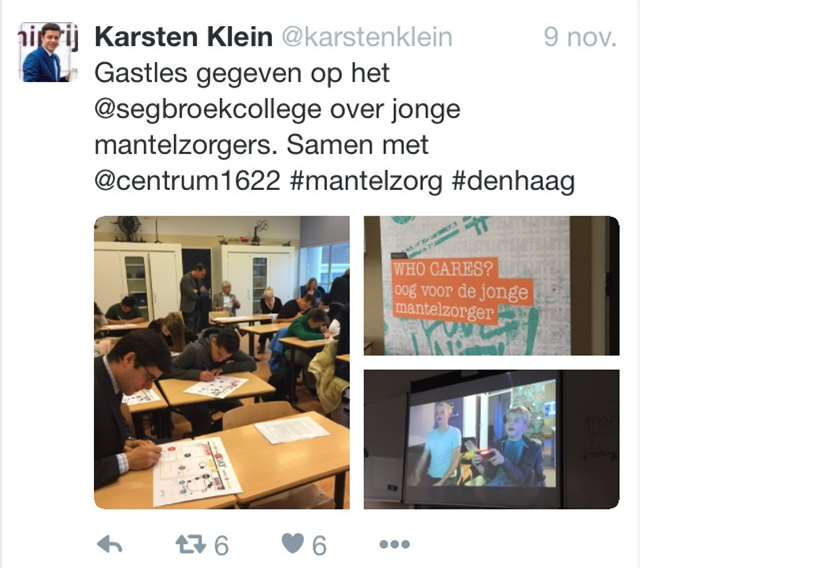814x568 pixels.
Task: View the projector screen photo with boys
Action: coord(492,439)
